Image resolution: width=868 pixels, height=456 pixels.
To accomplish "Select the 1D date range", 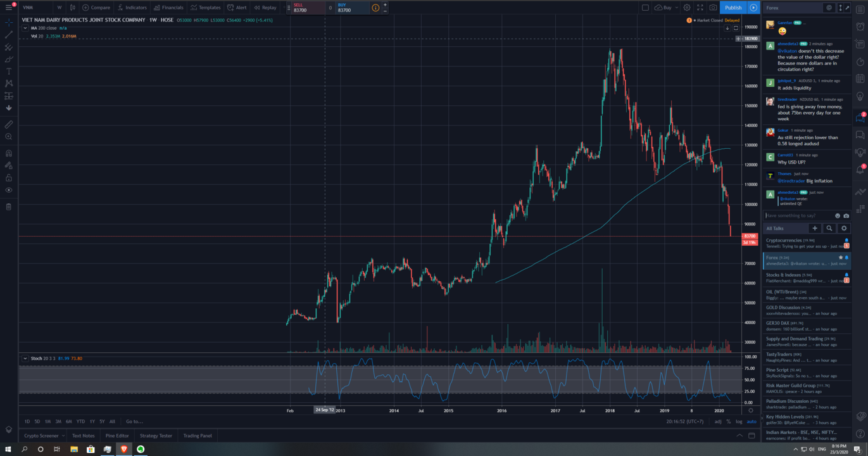I will (27, 421).
